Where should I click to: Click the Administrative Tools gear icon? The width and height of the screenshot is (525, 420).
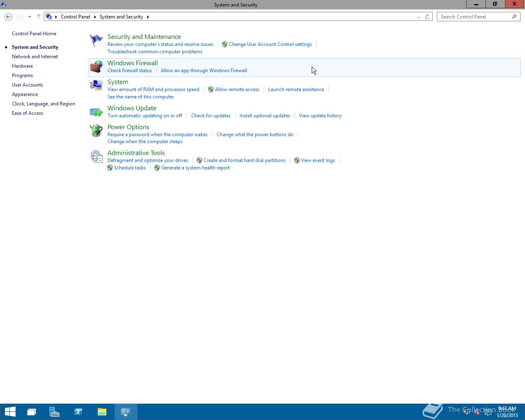coord(96,156)
